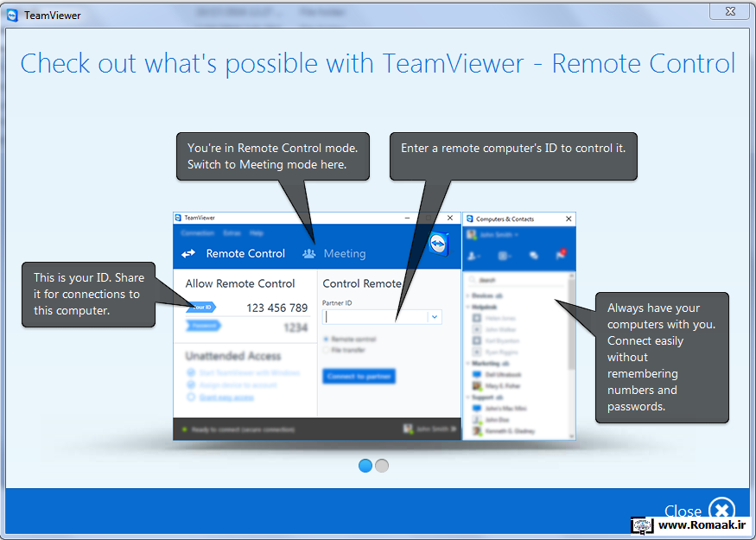Open the Extras menu in preview window
Image resolution: width=756 pixels, height=540 pixels.
(x=232, y=233)
